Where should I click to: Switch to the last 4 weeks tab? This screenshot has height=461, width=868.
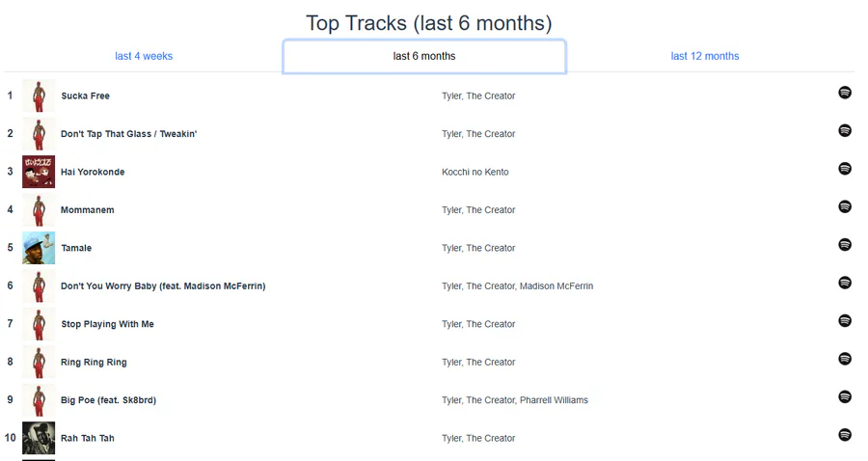click(144, 56)
